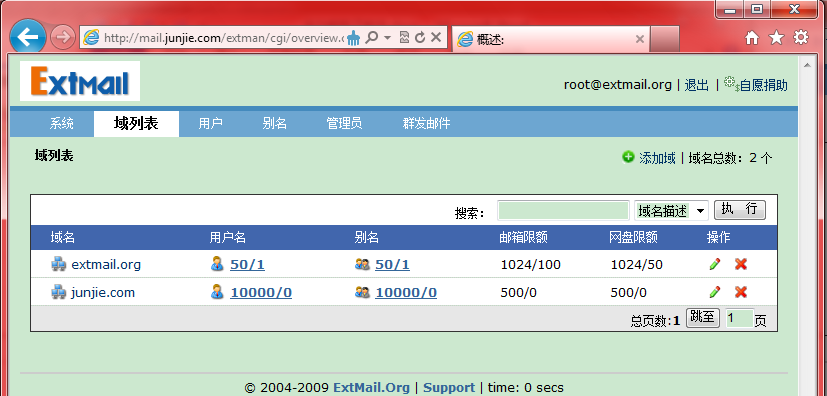Switch to the 系统 tab
This screenshot has height=396, width=827.
pos(62,124)
